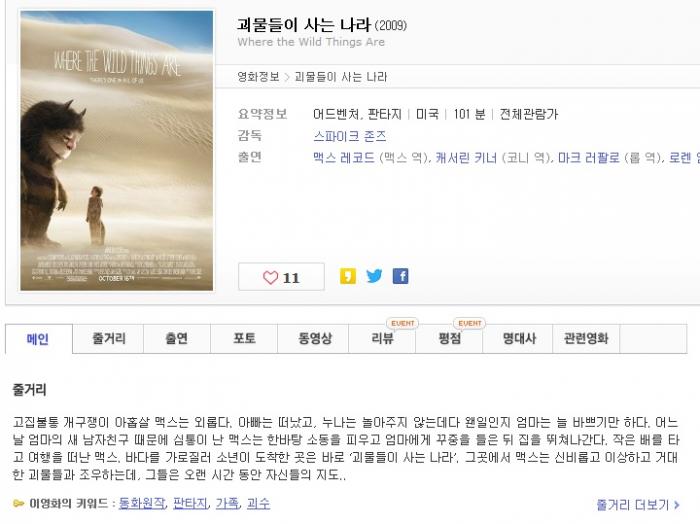This screenshot has width=700, height=524.
Task: Toggle the like button showing 11
Action: (281, 277)
